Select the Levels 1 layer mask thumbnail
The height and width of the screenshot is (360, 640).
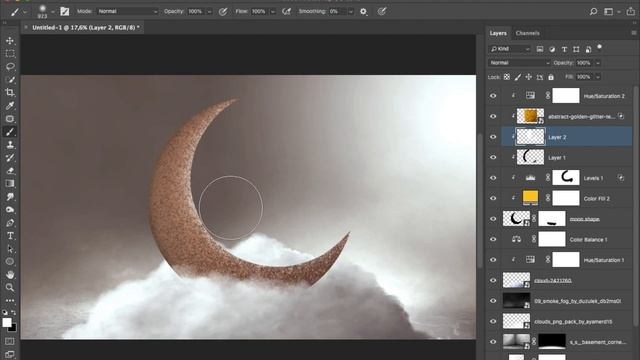point(566,178)
